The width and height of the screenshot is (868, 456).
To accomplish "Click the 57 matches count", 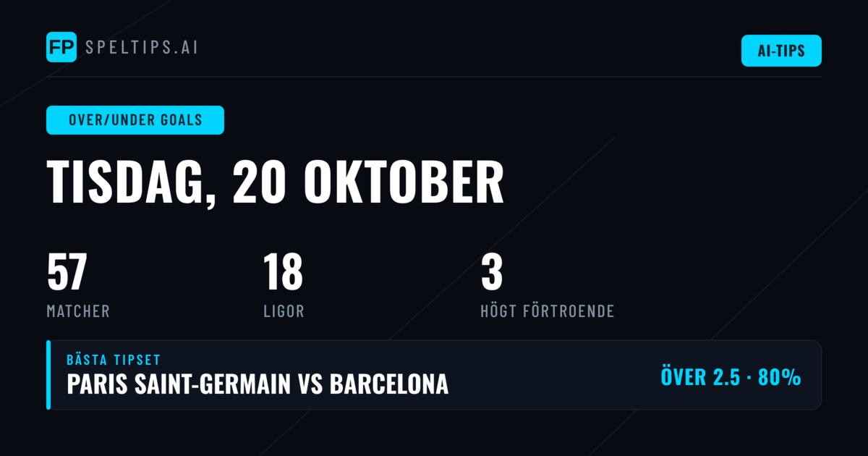I will point(67,272).
